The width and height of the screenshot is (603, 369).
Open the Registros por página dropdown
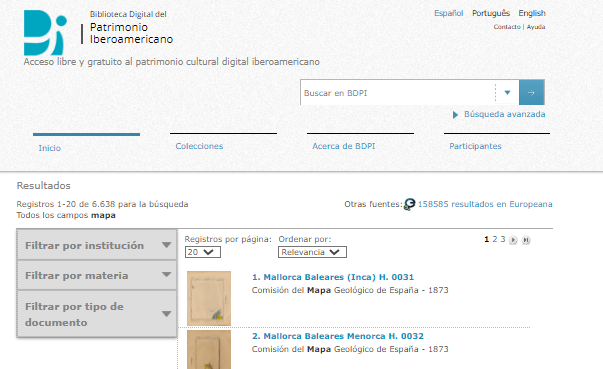tap(203, 252)
